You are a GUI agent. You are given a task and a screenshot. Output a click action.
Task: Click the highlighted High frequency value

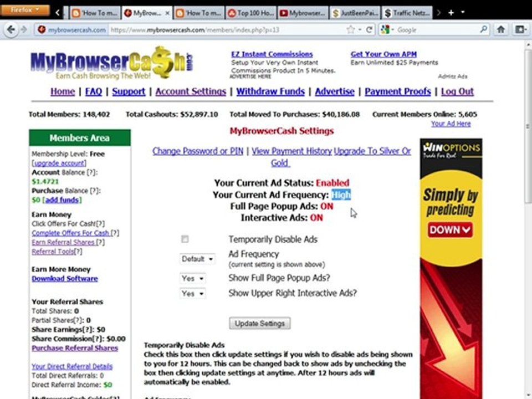click(341, 195)
